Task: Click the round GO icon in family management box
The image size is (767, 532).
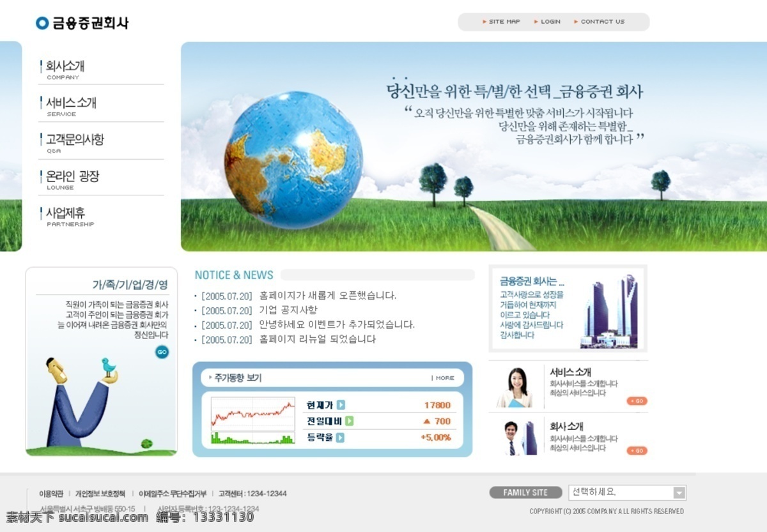Action: [162, 352]
